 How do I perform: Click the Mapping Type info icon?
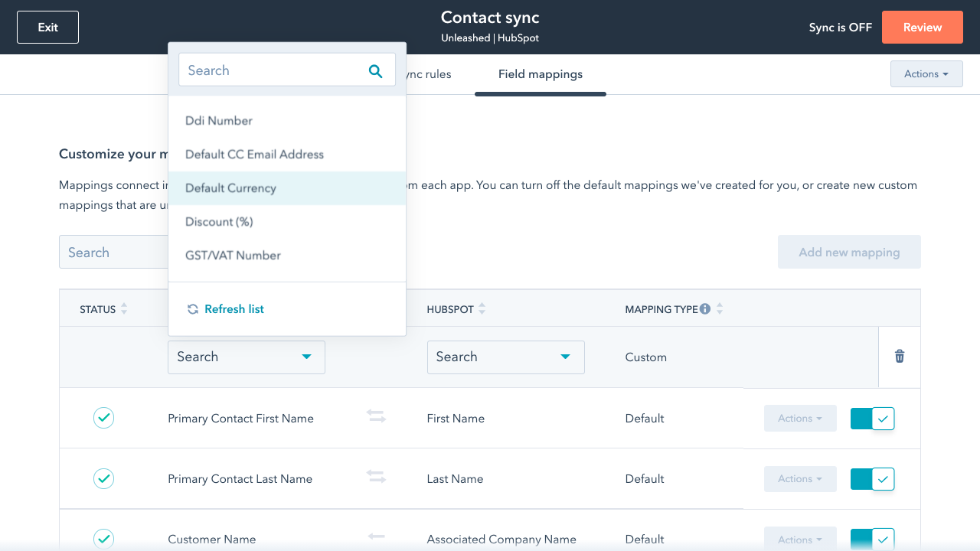click(705, 309)
